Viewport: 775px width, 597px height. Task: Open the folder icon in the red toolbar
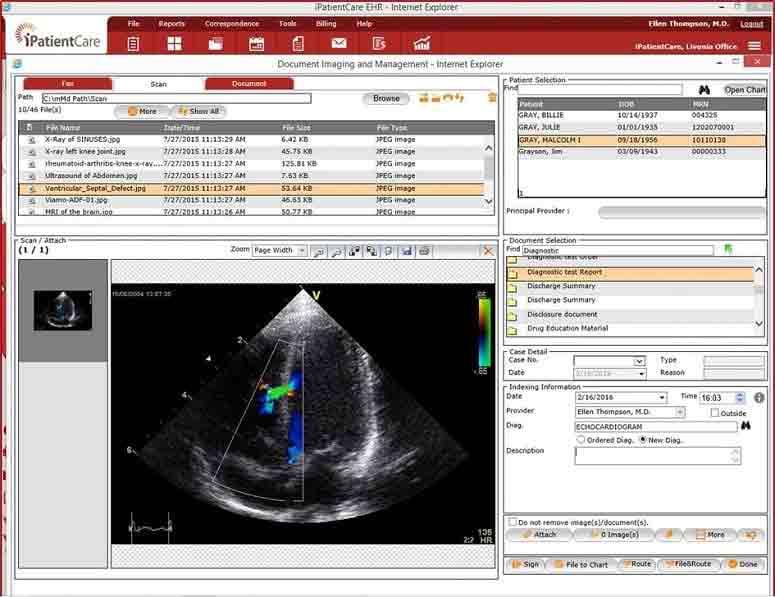(x=215, y=44)
